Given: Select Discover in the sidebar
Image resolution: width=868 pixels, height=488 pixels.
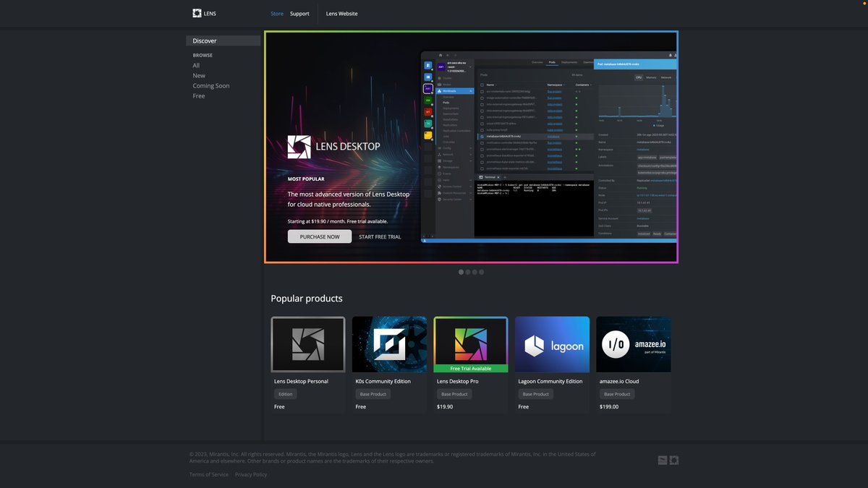Looking at the screenshot, I should (x=223, y=41).
